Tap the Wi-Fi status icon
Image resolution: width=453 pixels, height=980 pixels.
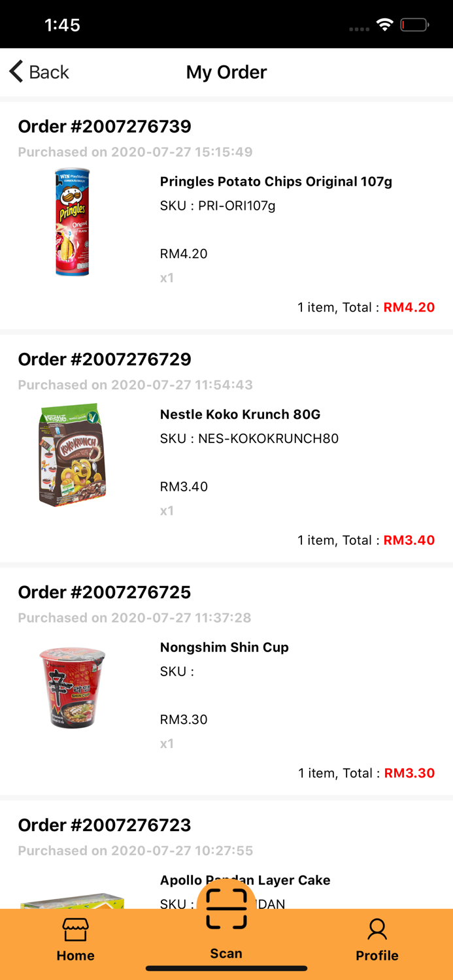click(x=385, y=25)
